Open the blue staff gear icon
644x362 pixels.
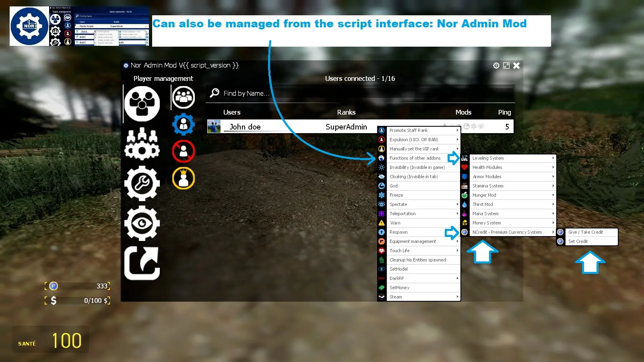point(184,124)
